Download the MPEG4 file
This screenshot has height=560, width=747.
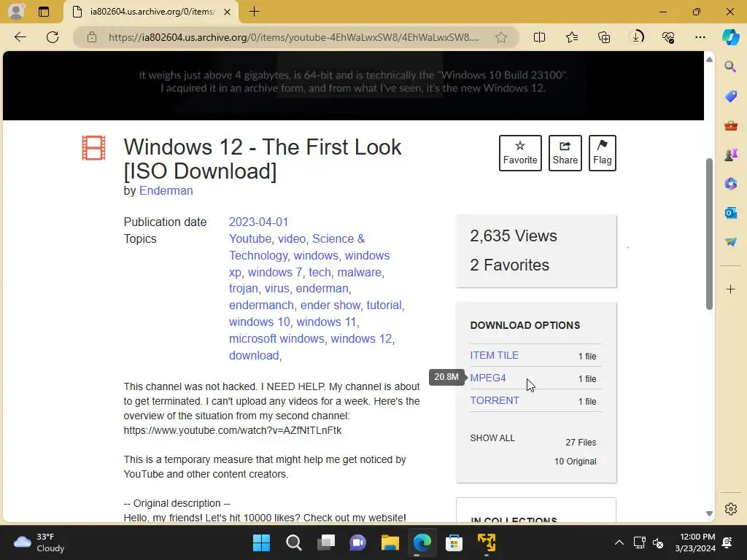click(488, 378)
